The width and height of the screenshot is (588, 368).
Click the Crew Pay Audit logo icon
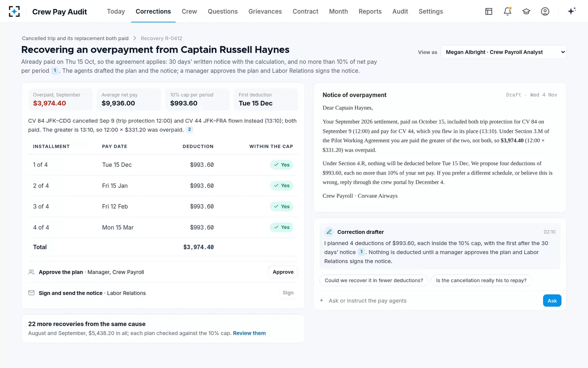[14, 11]
